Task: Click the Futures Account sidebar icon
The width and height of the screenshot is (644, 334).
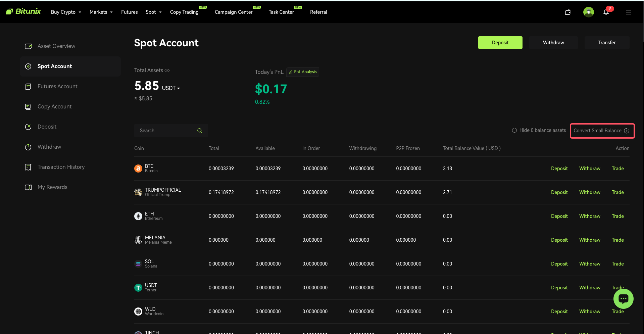Action: click(x=28, y=87)
